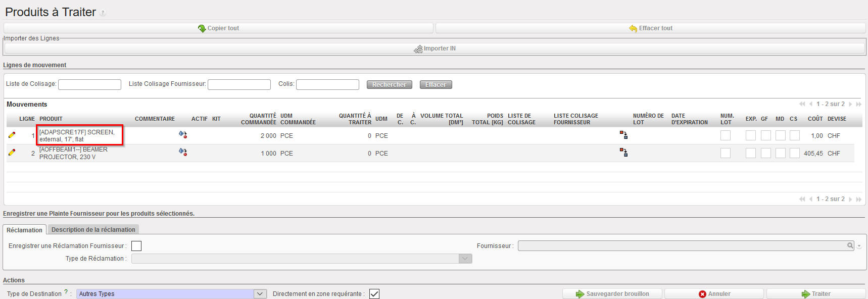Tick the Enregistrer une Réclamation Fournisseur checkbox
The image size is (868, 299).
point(136,246)
